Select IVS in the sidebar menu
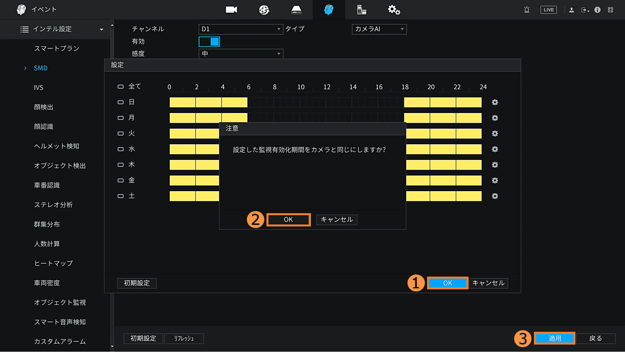This screenshot has width=625, height=364. click(x=39, y=87)
